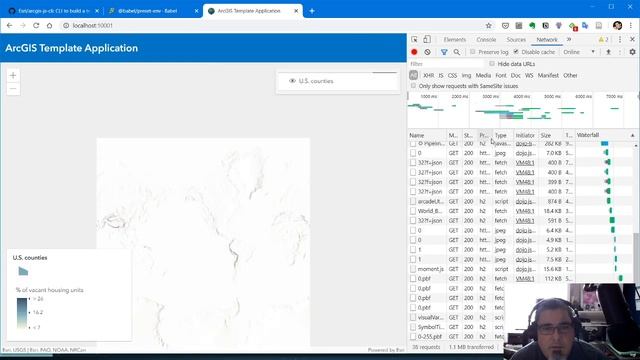The height and width of the screenshot is (360, 640).
Task: Select the moment.js request checkbox
Action: tap(413, 269)
